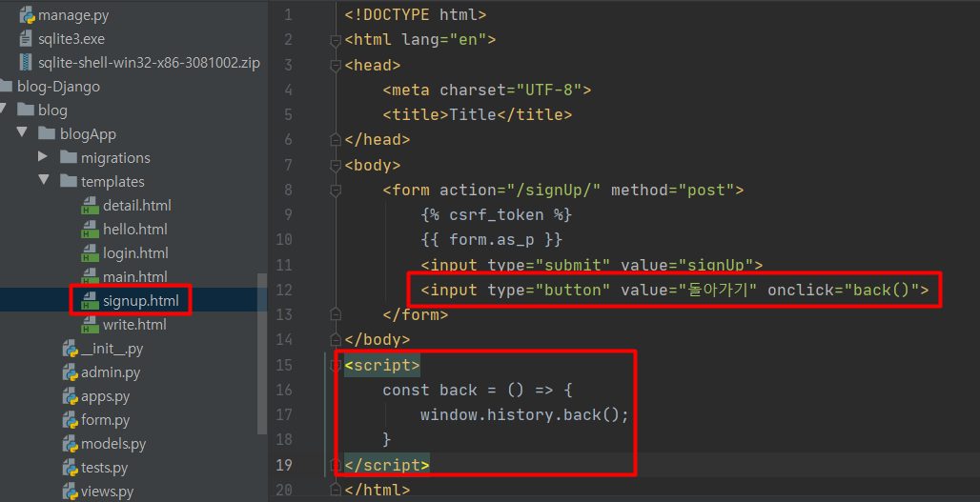Fold the html tag at line 2
The width and height of the screenshot is (980, 502).
coord(336,40)
